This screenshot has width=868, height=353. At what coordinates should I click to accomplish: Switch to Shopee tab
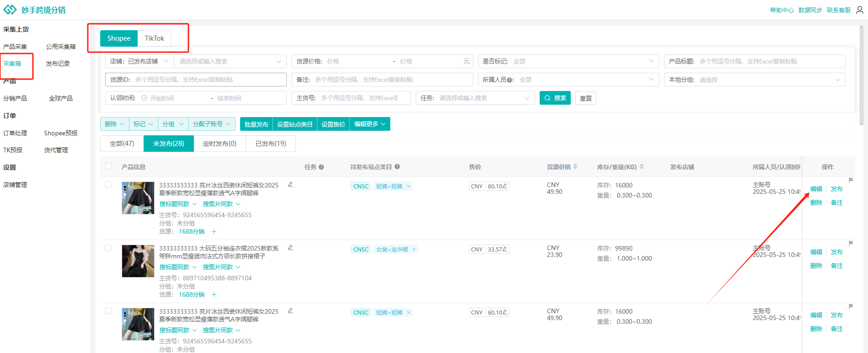pyautogui.click(x=119, y=38)
